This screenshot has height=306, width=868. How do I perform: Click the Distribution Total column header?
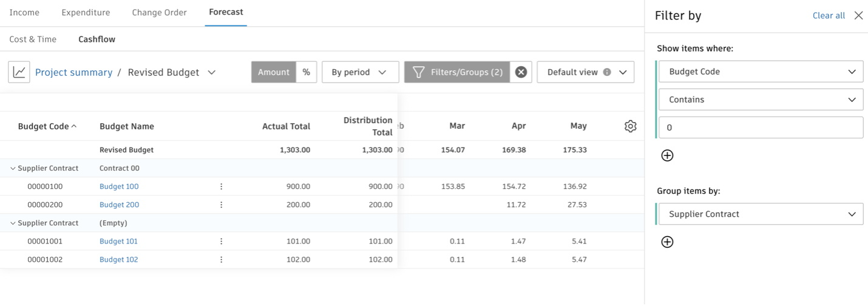click(368, 126)
